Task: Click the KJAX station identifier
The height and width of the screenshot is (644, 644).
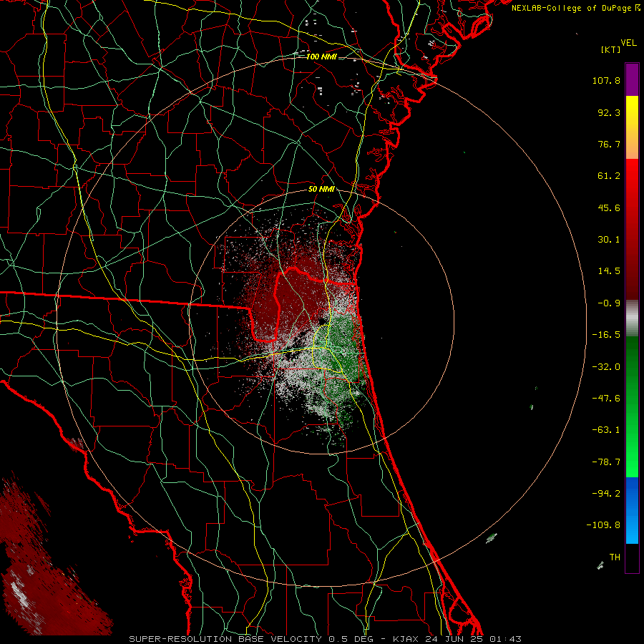Action: point(406,639)
